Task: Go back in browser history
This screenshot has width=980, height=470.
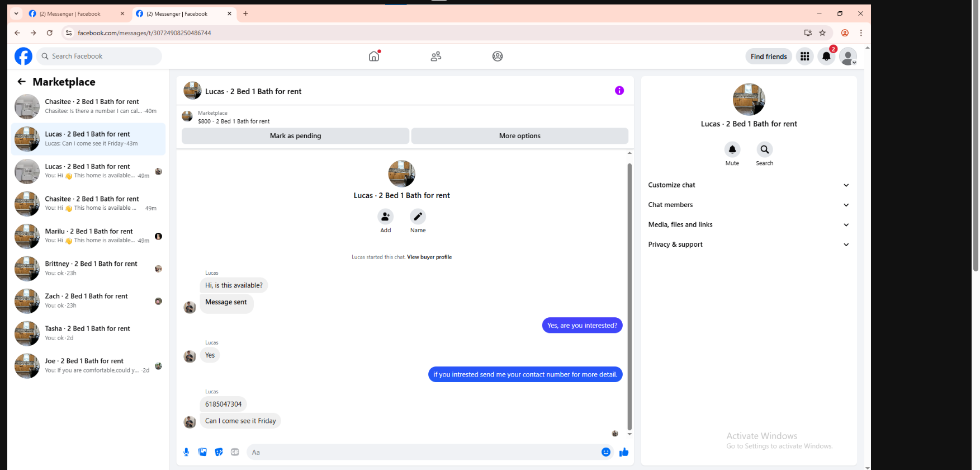Action: pyautogui.click(x=17, y=33)
